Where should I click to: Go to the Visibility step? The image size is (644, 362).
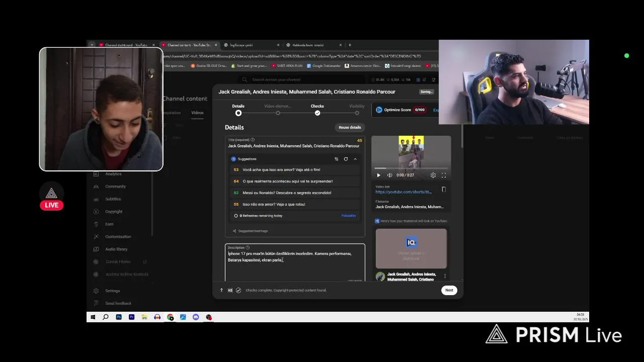pos(357,109)
